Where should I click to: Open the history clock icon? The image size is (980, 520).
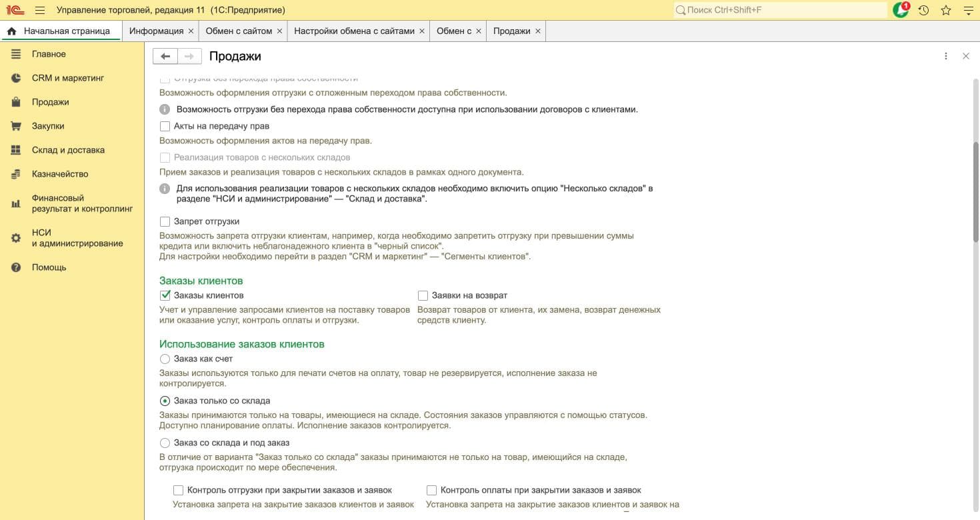pos(923,10)
